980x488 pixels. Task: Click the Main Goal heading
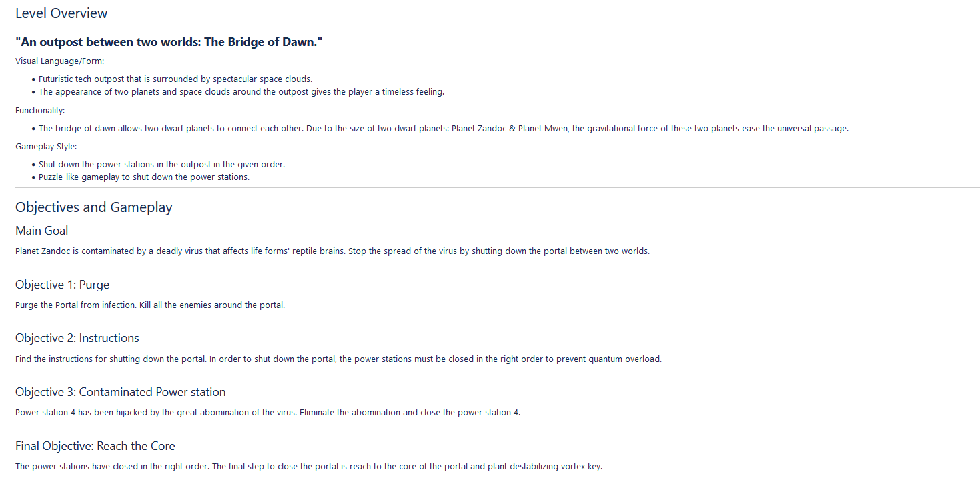[x=41, y=231]
